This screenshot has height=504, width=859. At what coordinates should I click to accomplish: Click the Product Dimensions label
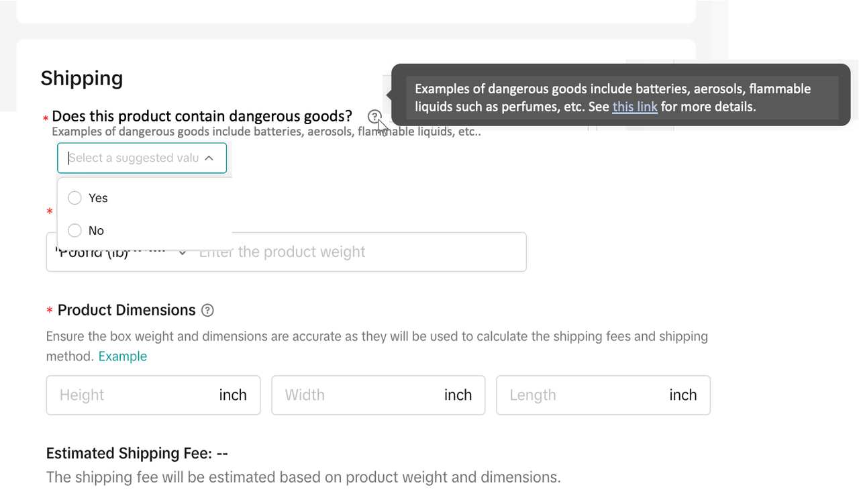click(126, 310)
